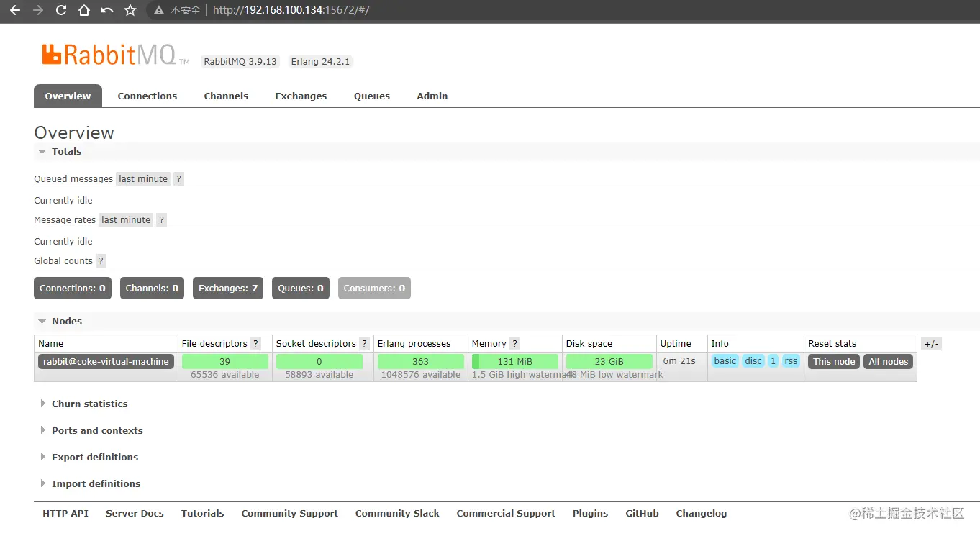Click the File descriptors bar showing 39
The width and height of the screenshot is (980, 536).
(x=225, y=362)
